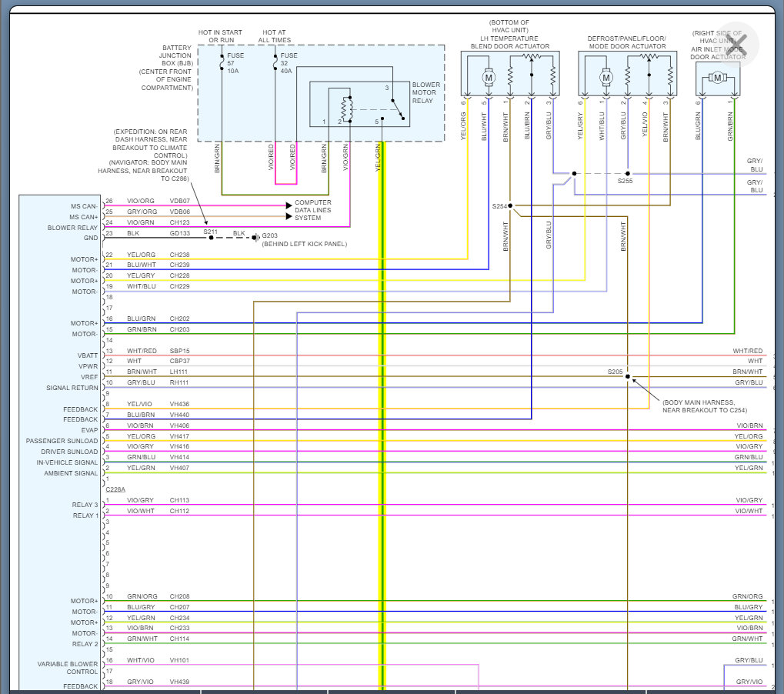This screenshot has height=694, width=784.
Task: Select circuit code 'VH439'
Action: (x=179, y=682)
